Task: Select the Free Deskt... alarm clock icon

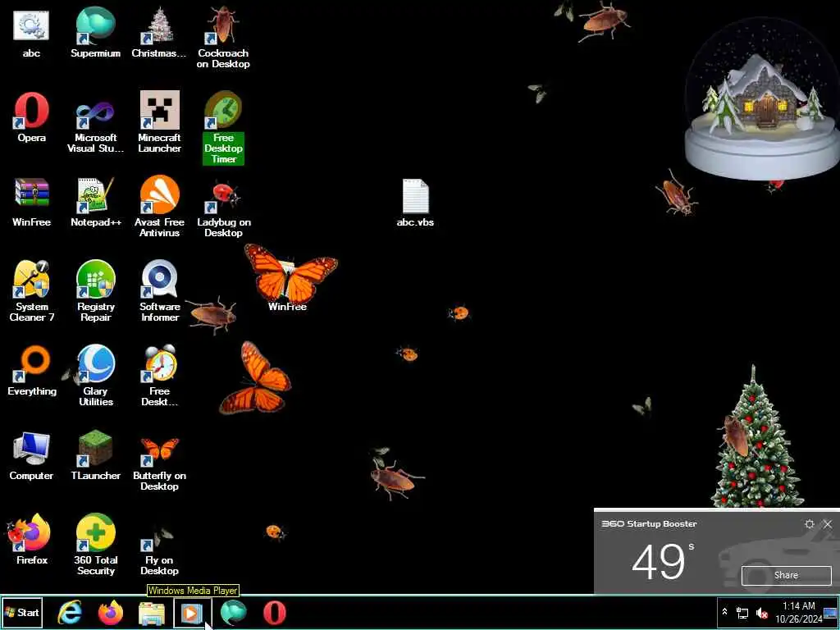Action: click(159, 376)
